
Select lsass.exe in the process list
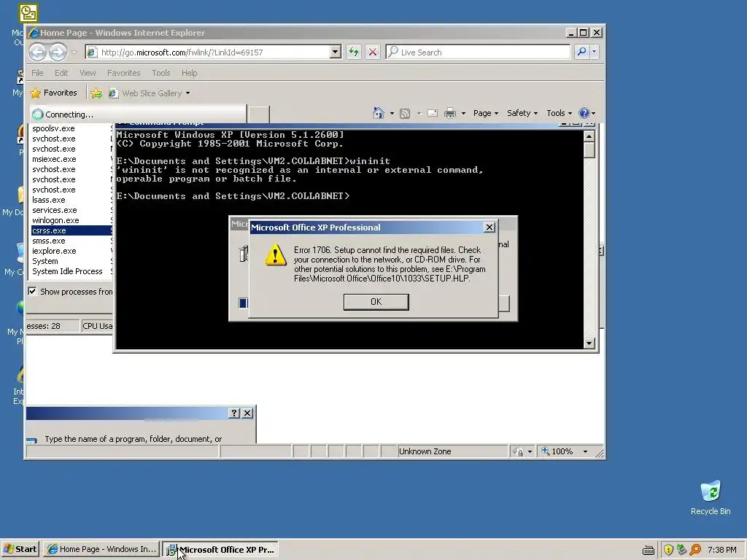tap(71, 200)
